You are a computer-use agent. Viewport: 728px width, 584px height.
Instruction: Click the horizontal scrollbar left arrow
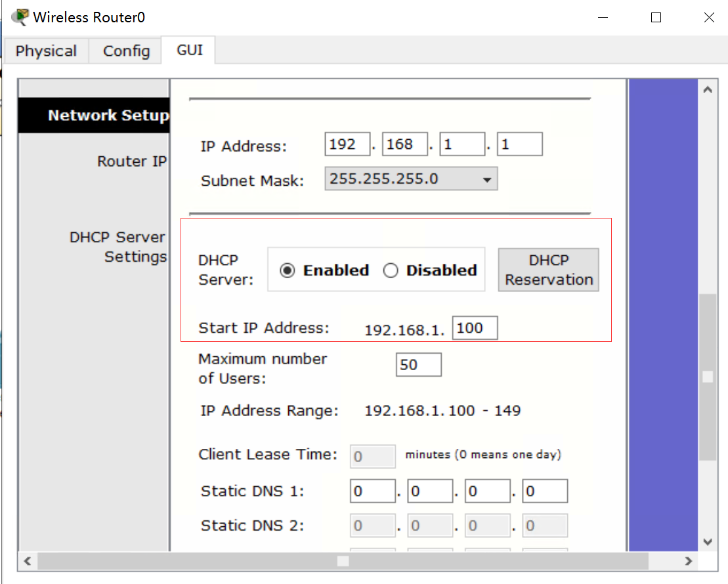point(28,561)
